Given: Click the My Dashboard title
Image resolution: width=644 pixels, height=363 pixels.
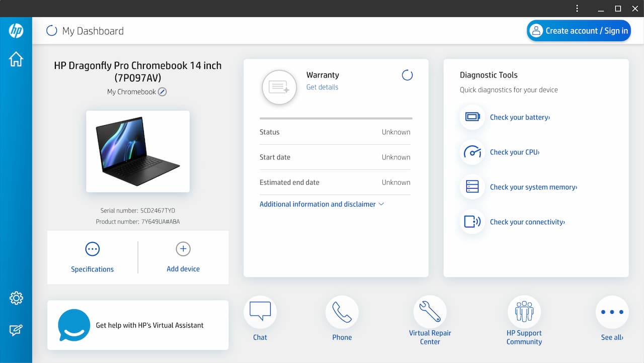Looking at the screenshot, I should (x=93, y=31).
